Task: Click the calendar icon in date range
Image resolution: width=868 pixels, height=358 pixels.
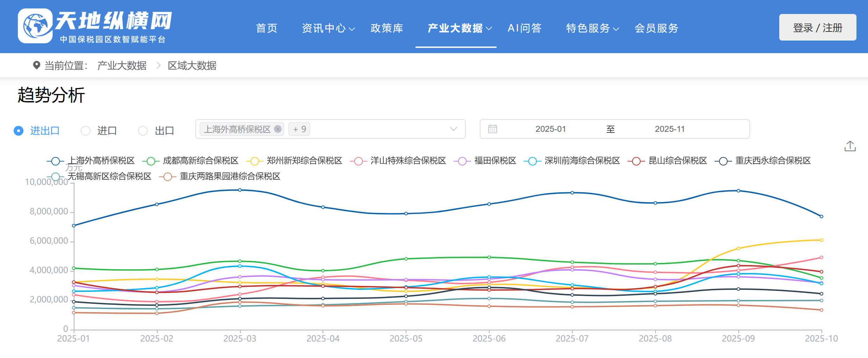Action: 492,129
